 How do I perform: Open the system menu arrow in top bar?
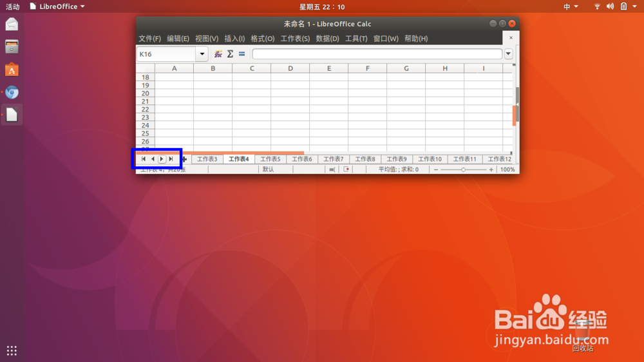(x=634, y=6)
